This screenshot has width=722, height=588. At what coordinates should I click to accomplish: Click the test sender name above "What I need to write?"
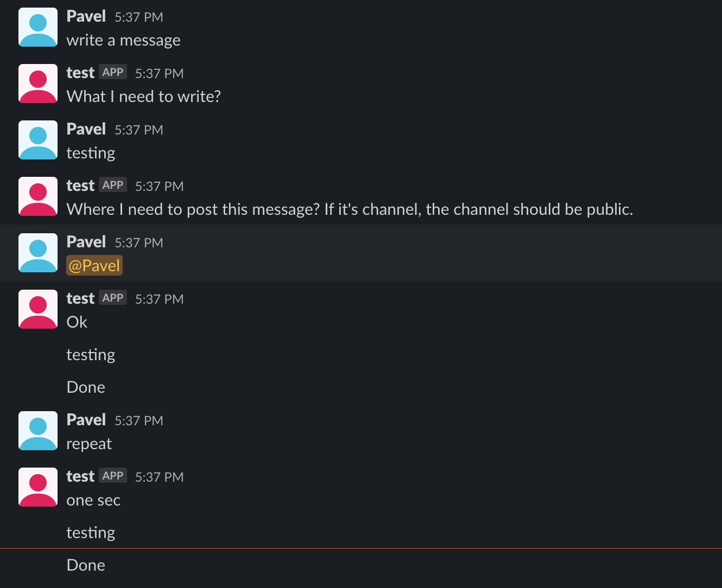coord(80,73)
